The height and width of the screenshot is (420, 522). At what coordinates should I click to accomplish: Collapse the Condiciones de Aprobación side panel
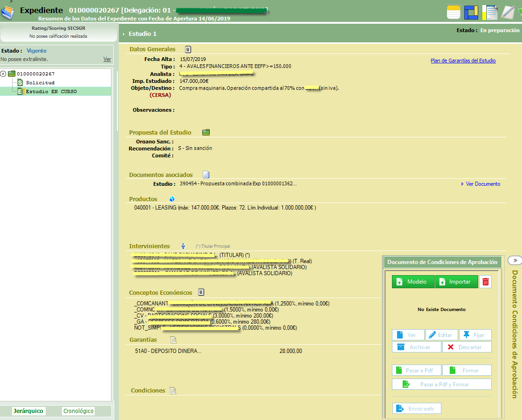click(515, 260)
